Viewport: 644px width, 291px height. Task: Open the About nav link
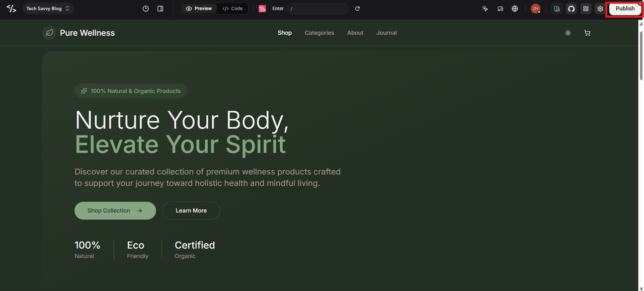[355, 33]
